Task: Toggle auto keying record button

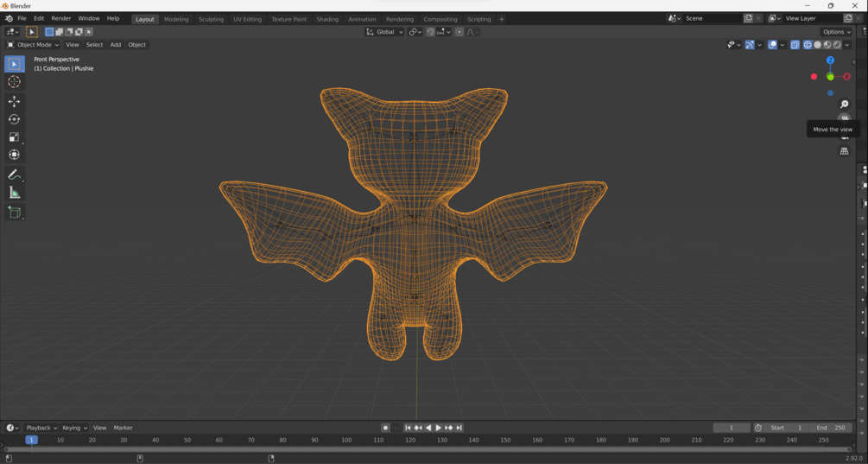Action: click(x=386, y=428)
